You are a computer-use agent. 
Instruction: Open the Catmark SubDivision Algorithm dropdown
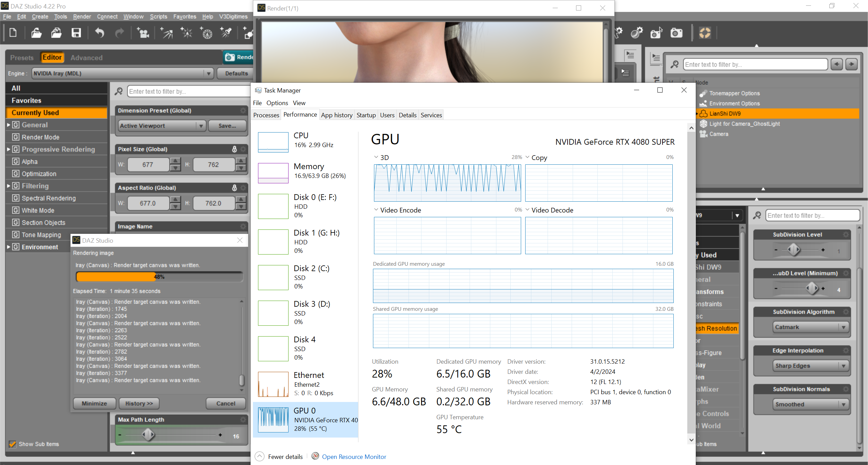(810, 327)
